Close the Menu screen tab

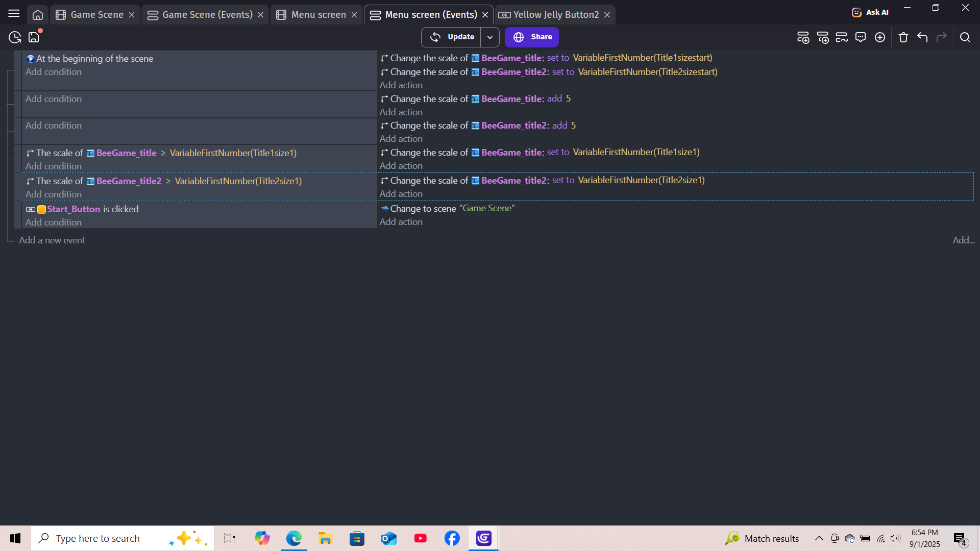coord(354,15)
